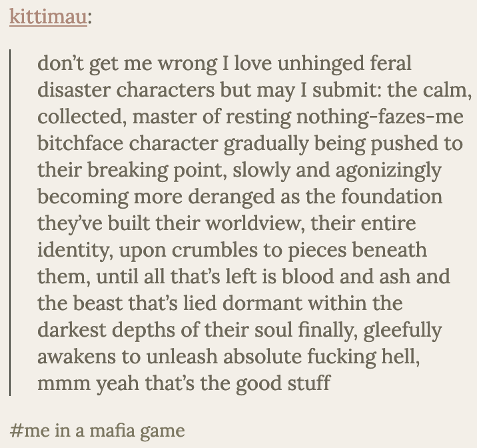Click the #me in a mafia game tag
The width and height of the screenshot is (477, 448).
pos(97,431)
